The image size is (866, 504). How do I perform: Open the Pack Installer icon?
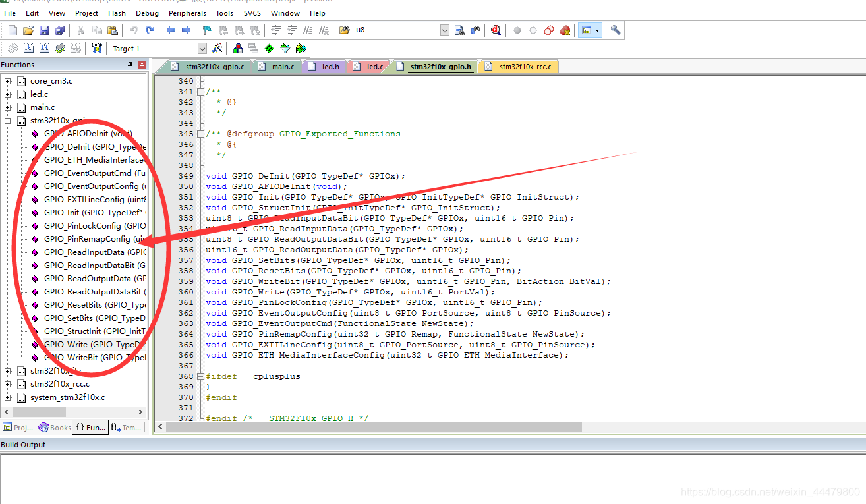tap(301, 49)
